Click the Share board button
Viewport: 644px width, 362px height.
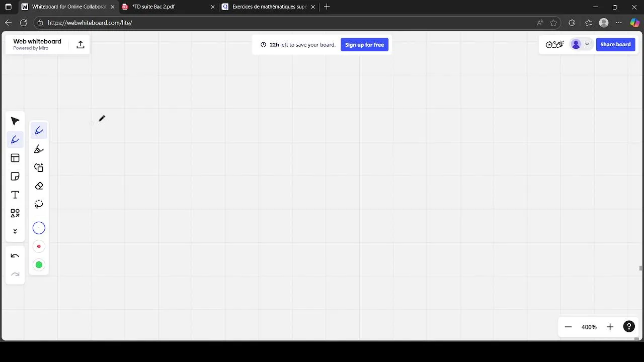pos(615,44)
